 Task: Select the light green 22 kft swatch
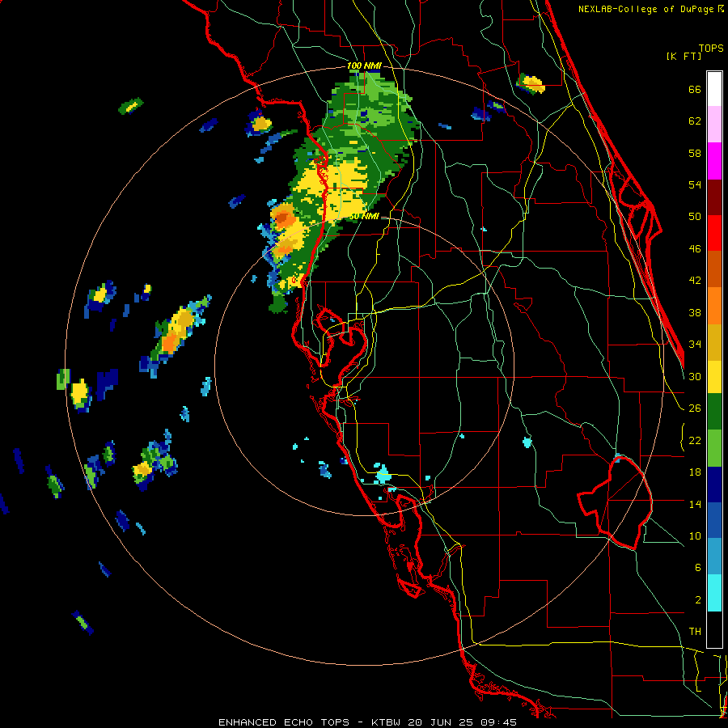coord(714,448)
